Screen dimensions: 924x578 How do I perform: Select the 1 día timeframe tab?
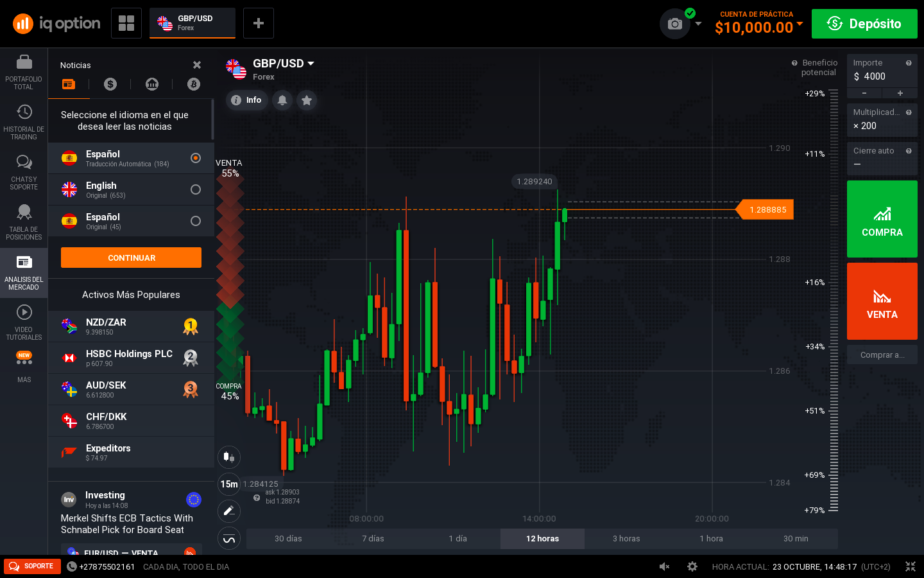[x=458, y=539]
